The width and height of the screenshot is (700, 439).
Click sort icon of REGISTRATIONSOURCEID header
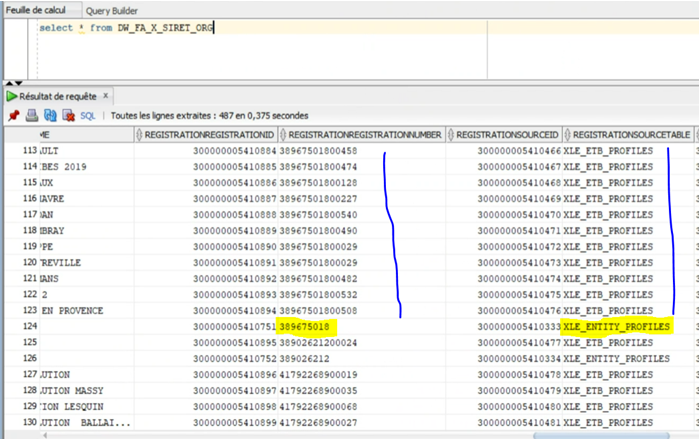[x=451, y=135]
